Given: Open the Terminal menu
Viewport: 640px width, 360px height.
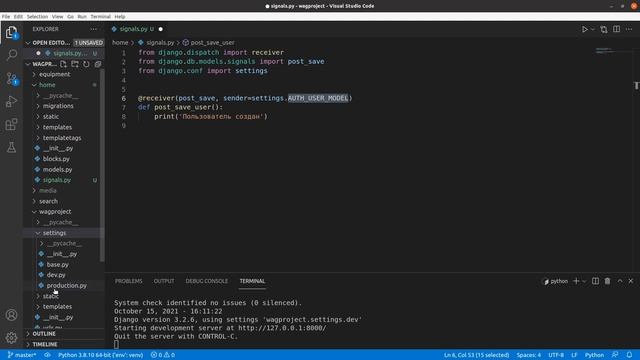Looking at the screenshot, I should [100, 17].
